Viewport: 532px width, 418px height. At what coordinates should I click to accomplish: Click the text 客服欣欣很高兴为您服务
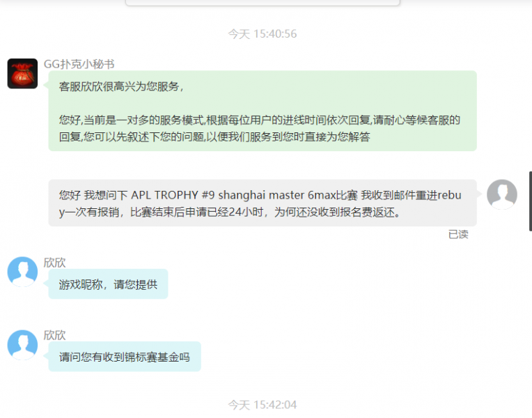(x=119, y=86)
